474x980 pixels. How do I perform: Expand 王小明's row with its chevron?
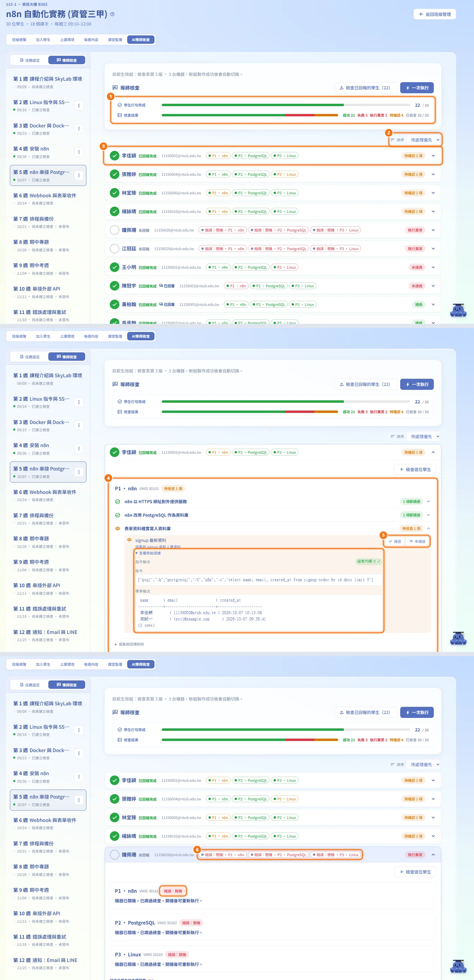tap(433, 267)
